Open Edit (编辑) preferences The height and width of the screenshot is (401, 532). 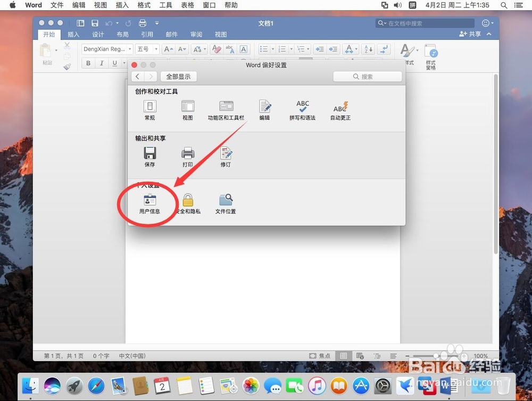point(264,110)
